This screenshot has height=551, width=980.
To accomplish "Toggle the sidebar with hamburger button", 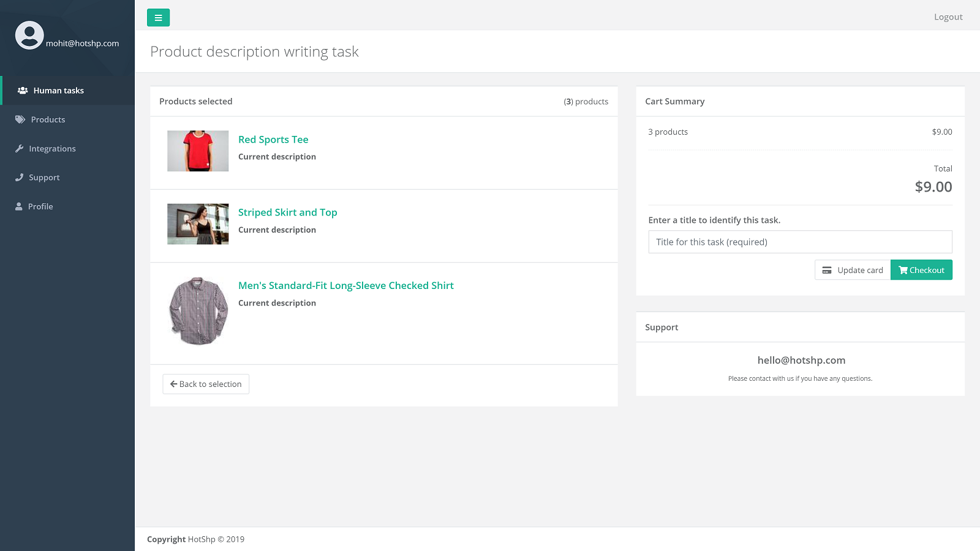I will 158,18.
